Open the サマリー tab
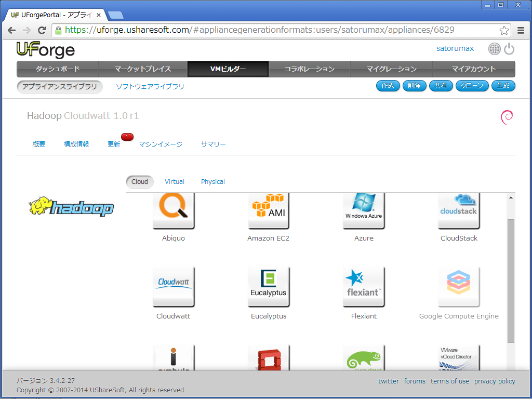The height and width of the screenshot is (399, 532). click(x=214, y=144)
